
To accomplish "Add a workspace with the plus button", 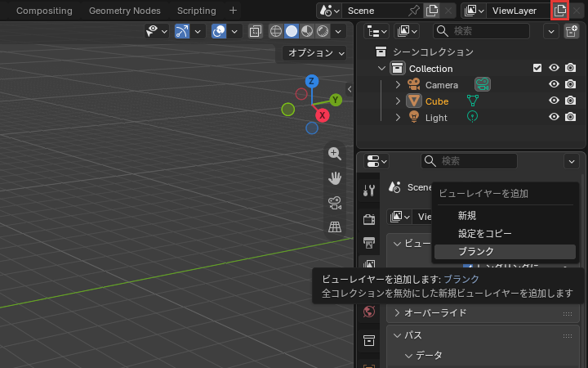I will click(x=233, y=11).
